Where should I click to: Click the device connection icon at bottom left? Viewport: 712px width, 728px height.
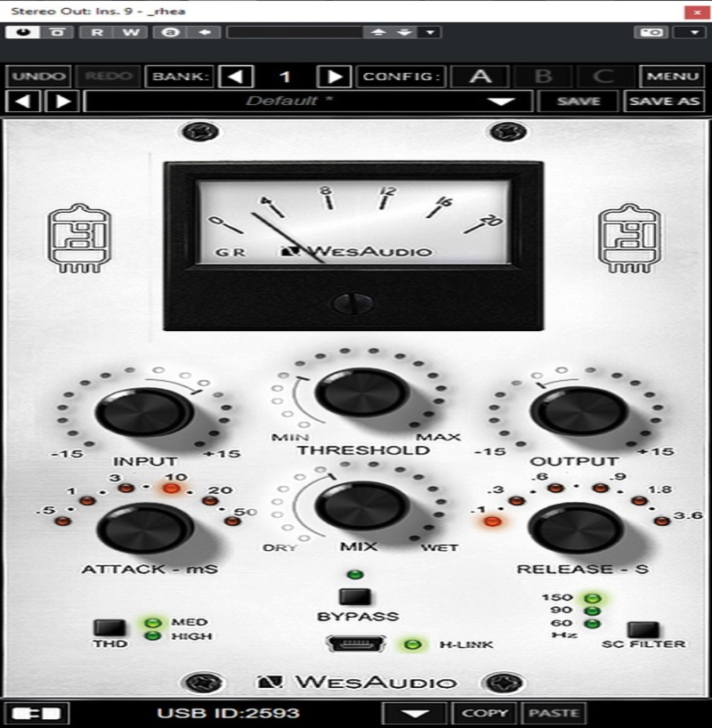tap(36, 713)
